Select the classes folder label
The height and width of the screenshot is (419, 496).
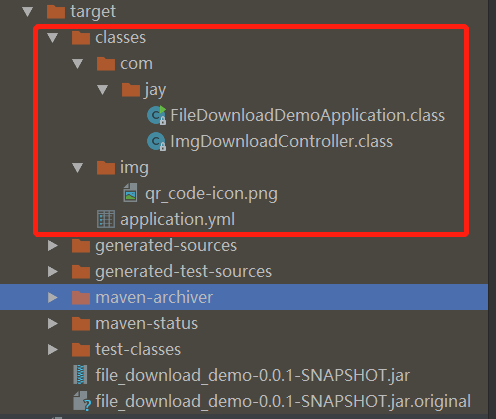click(121, 38)
